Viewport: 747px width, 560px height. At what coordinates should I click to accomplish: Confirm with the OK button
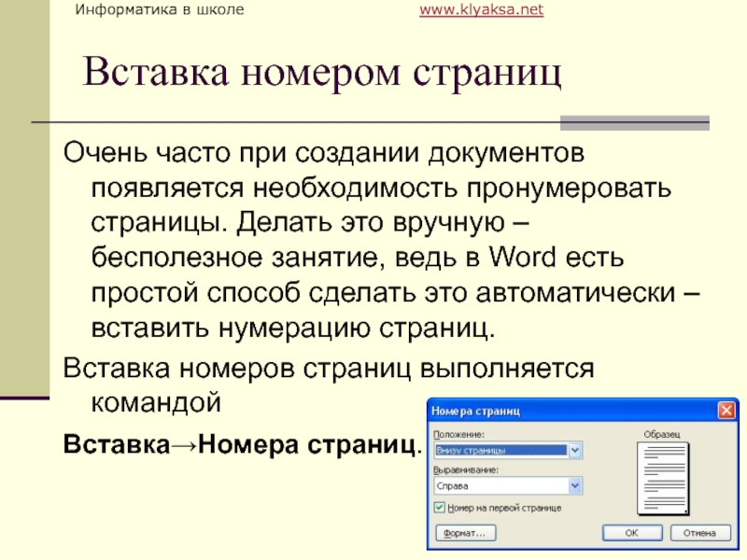click(x=631, y=533)
